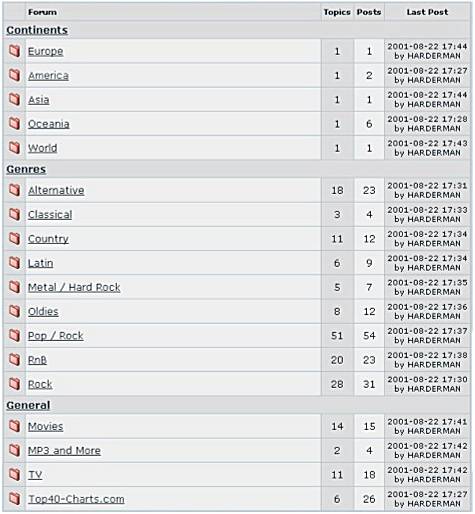Open the Genres category heading
The width and height of the screenshot is (475, 514).
pos(26,169)
